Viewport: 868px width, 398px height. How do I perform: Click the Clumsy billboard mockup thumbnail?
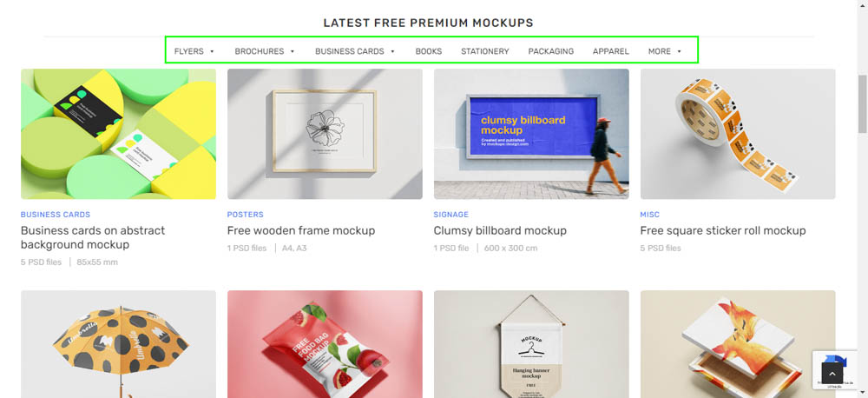click(531, 134)
